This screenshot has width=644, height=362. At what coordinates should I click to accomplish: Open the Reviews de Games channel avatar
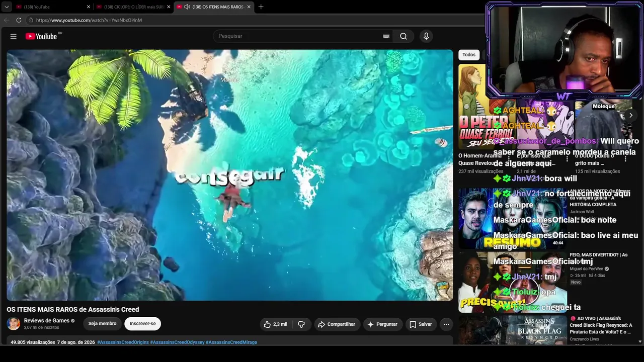(14, 324)
